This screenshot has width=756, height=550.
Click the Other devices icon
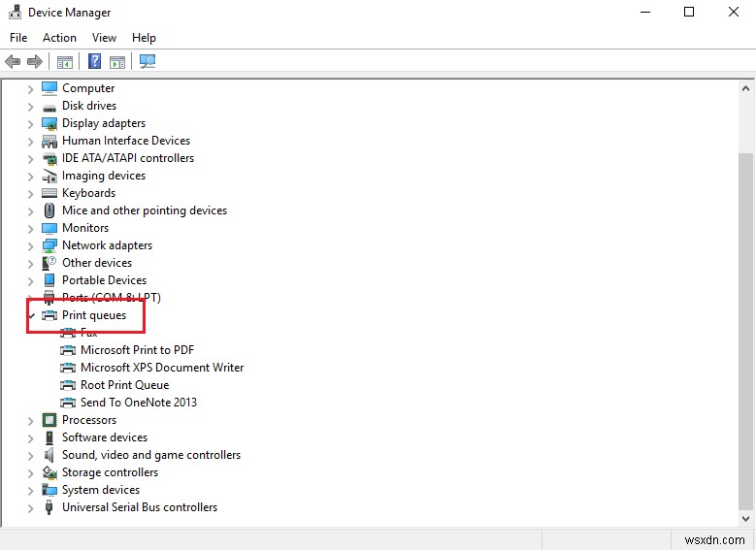tap(49, 263)
